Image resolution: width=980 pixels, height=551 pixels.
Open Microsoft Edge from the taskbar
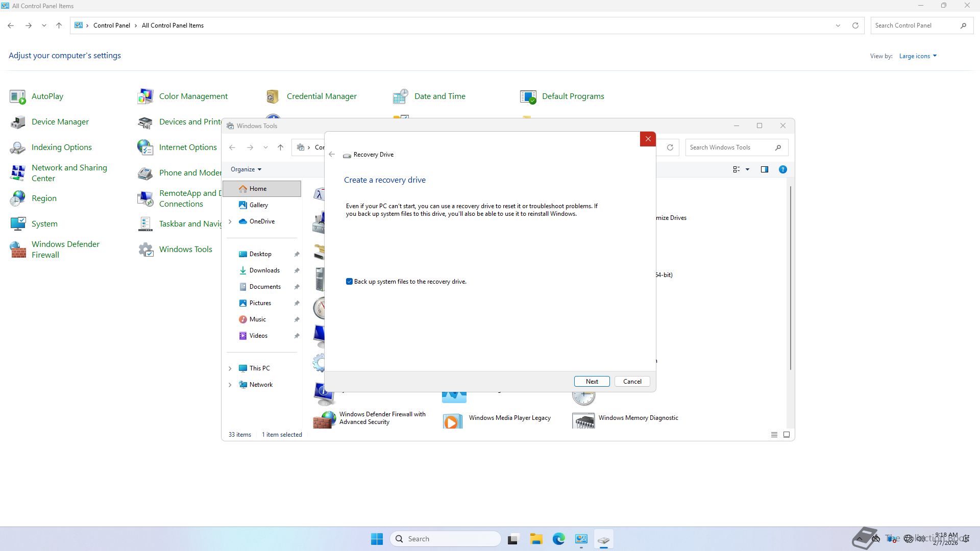(x=558, y=539)
